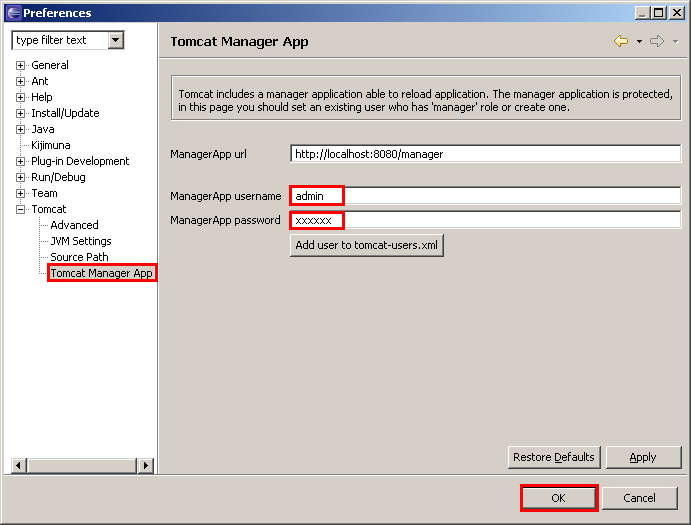Click the forward navigation arrow icon

tap(657, 41)
